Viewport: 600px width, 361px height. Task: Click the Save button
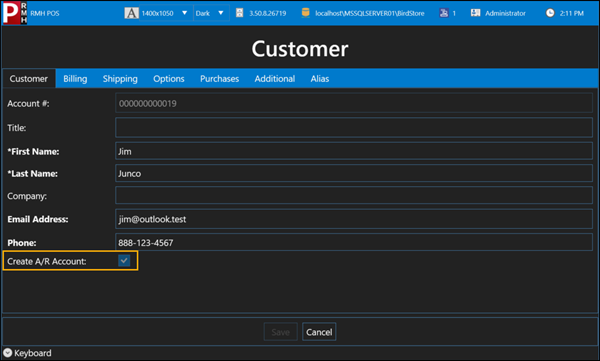[x=280, y=332]
